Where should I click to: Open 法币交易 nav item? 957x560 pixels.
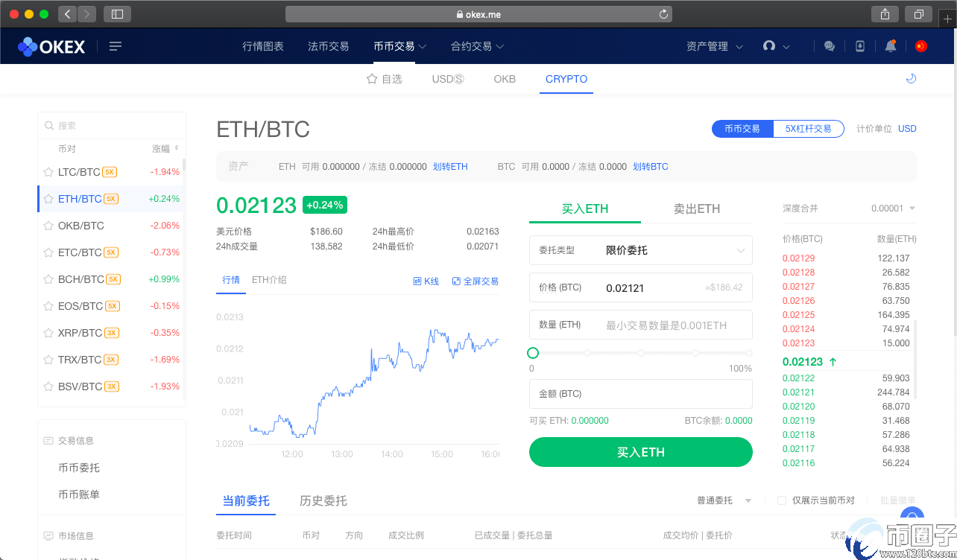point(328,46)
